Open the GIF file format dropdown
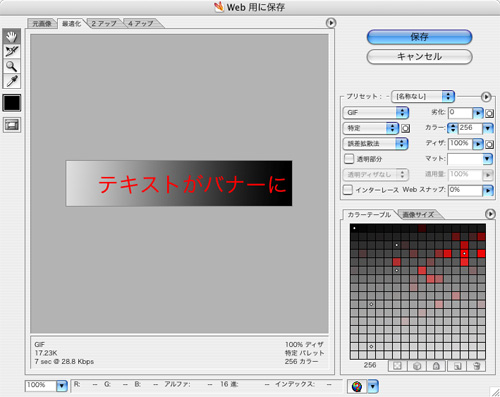The image size is (500, 397). 376,113
